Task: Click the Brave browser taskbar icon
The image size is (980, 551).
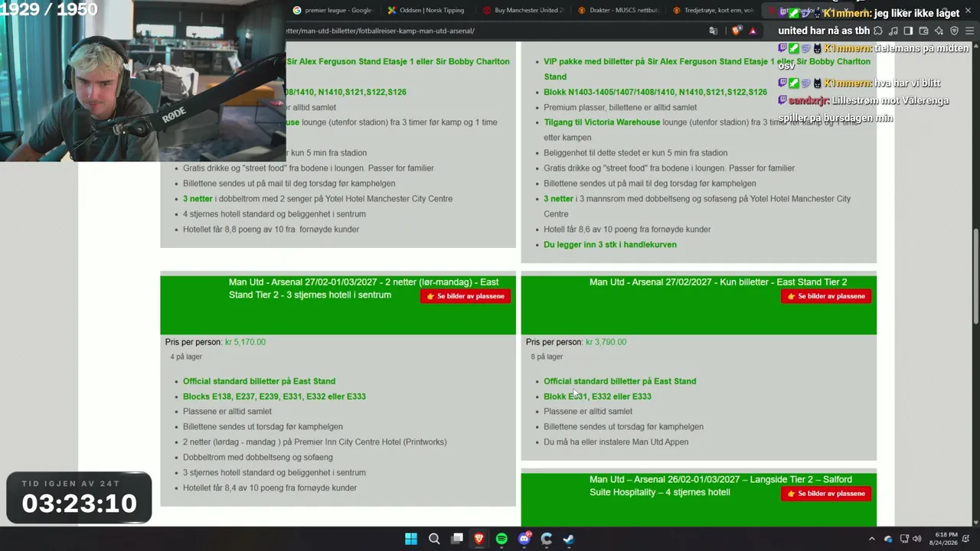Action: 479,539
